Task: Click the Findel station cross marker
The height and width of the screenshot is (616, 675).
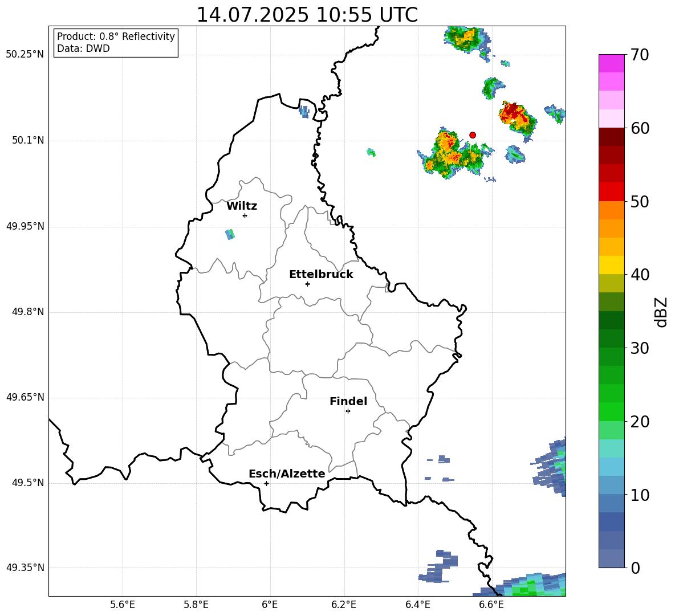Action: (348, 411)
